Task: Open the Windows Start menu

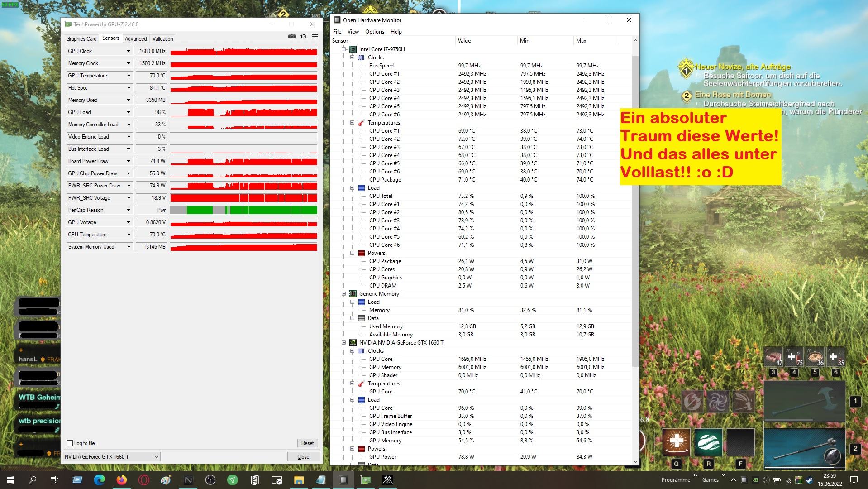Action: pyautogui.click(x=11, y=480)
